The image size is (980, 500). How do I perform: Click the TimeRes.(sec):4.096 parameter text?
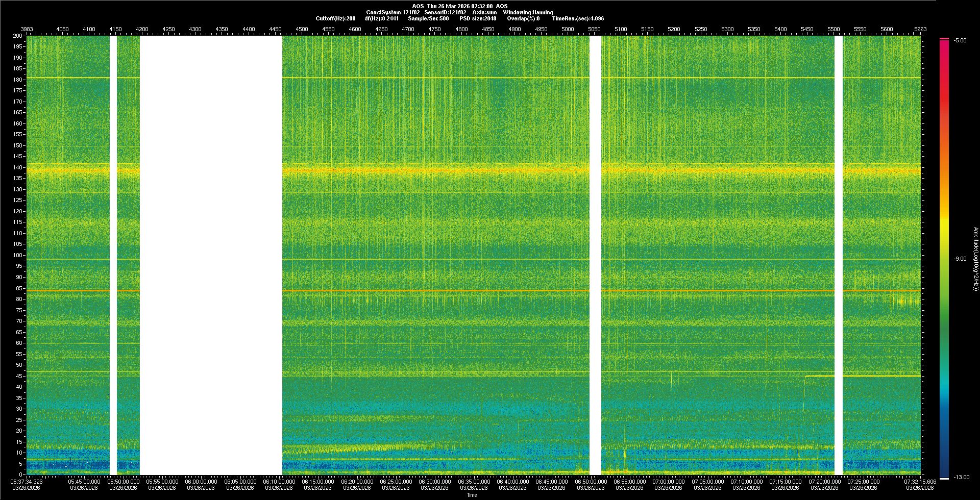click(x=578, y=18)
